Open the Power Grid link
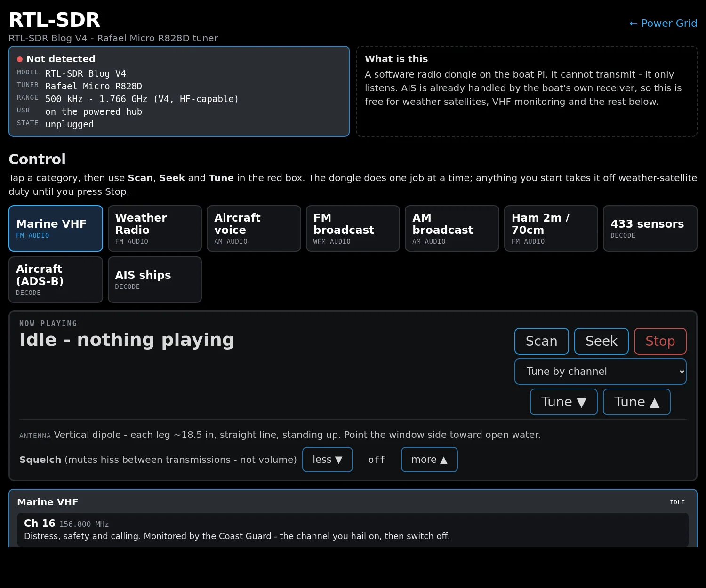The width and height of the screenshot is (706, 588). 663,23
